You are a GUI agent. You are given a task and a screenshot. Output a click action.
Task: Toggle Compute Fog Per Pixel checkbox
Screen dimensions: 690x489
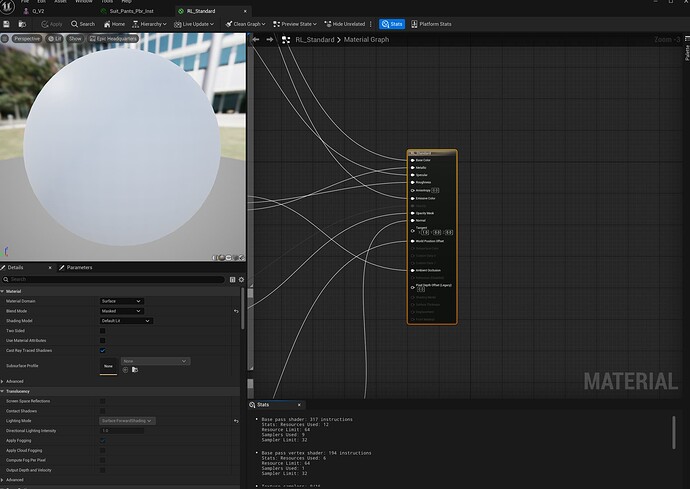pos(103,460)
